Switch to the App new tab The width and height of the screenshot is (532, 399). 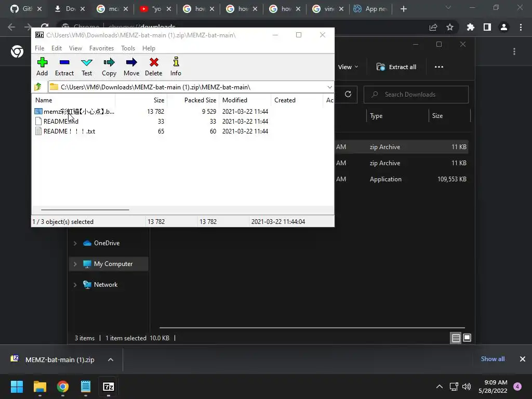click(371, 9)
